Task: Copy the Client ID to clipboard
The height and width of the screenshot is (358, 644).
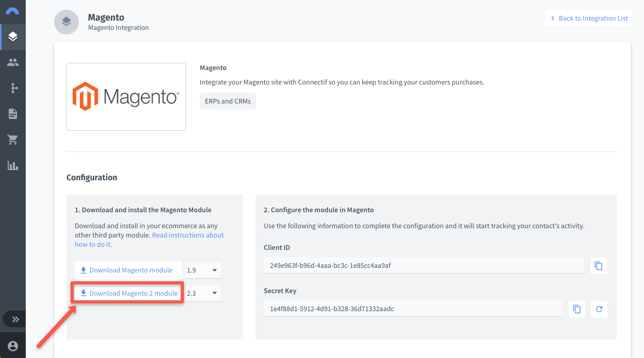Action: tap(598, 266)
